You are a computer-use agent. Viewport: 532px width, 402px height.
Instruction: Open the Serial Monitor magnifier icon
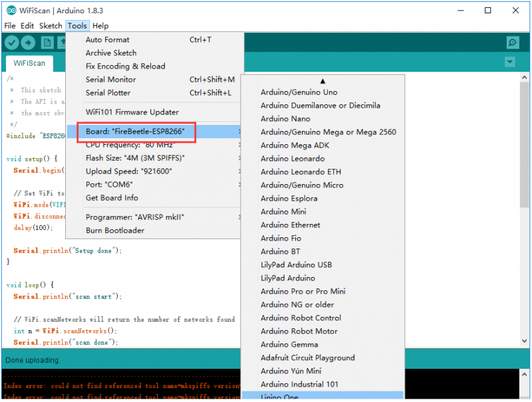pos(513,43)
